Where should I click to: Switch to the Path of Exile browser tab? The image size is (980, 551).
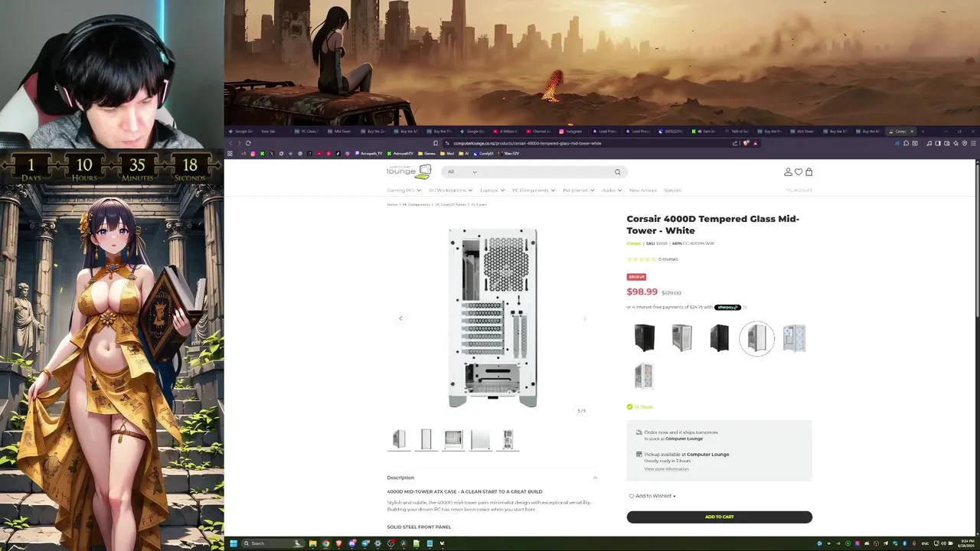(x=737, y=131)
